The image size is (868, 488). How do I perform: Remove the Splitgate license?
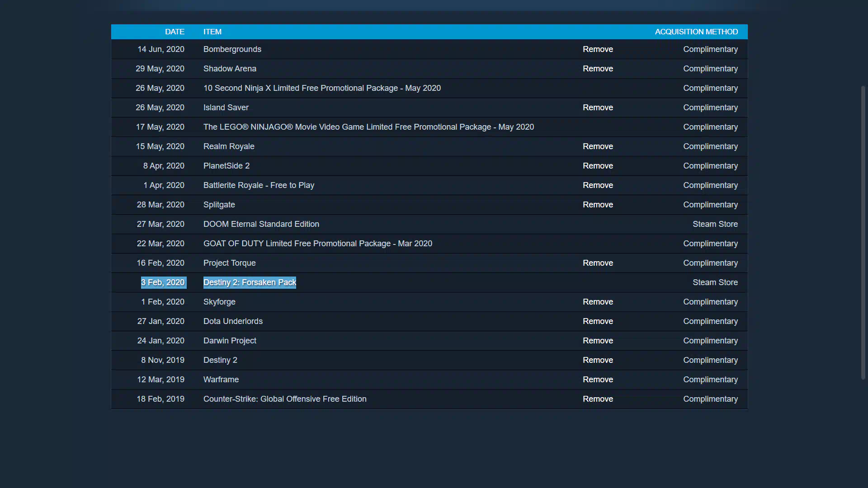point(598,205)
